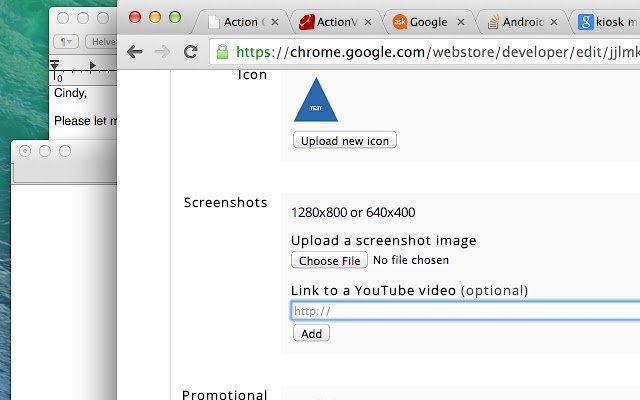Close the Android tab

[554, 22]
